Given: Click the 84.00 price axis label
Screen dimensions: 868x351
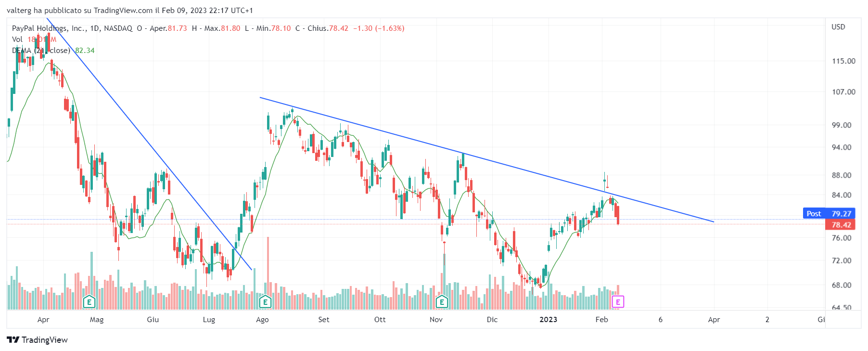Looking at the screenshot, I should pos(842,195).
